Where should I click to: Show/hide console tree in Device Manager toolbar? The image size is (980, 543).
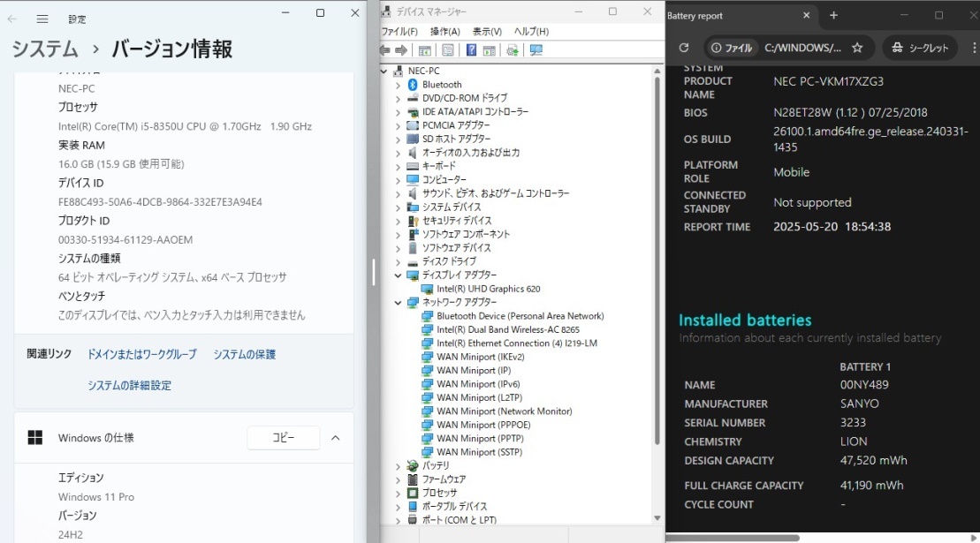pyautogui.click(x=425, y=50)
